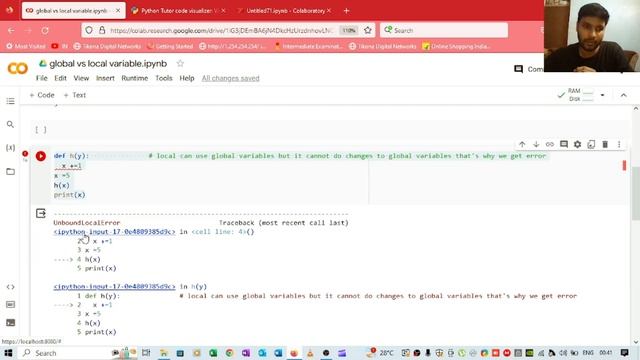
Task: Open Most Visited bookmarks folder
Action: (26, 46)
